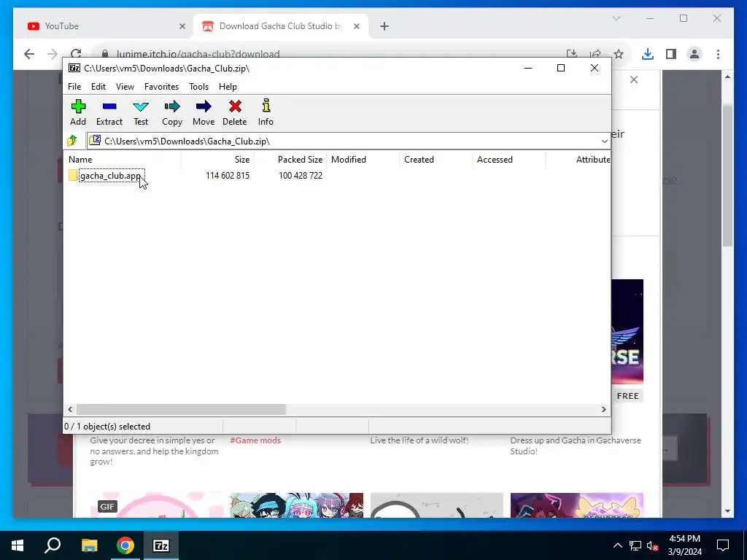This screenshot has height=560, width=747.
Task: Open the Edit menu
Action: click(98, 87)
